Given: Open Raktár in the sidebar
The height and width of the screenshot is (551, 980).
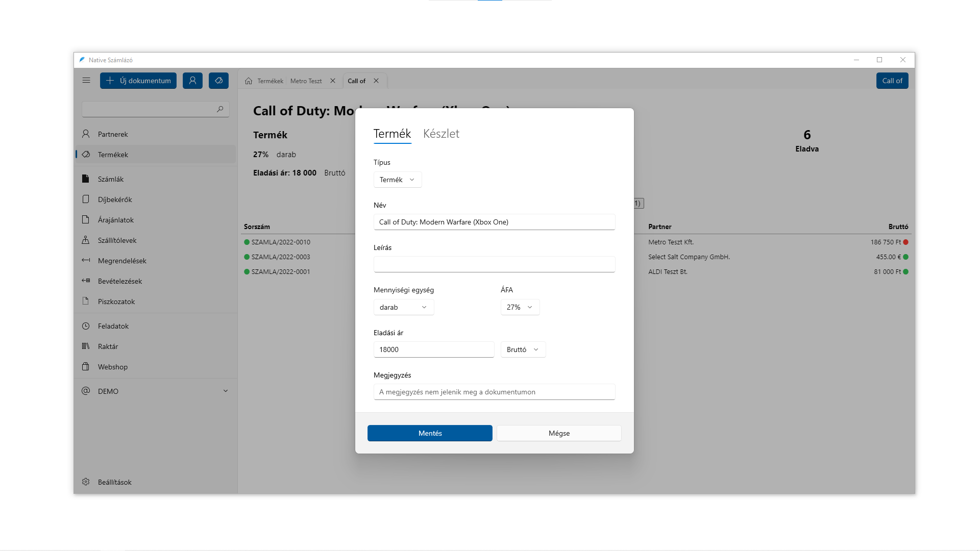Looking at the screenshot, I should coord(108,346).
